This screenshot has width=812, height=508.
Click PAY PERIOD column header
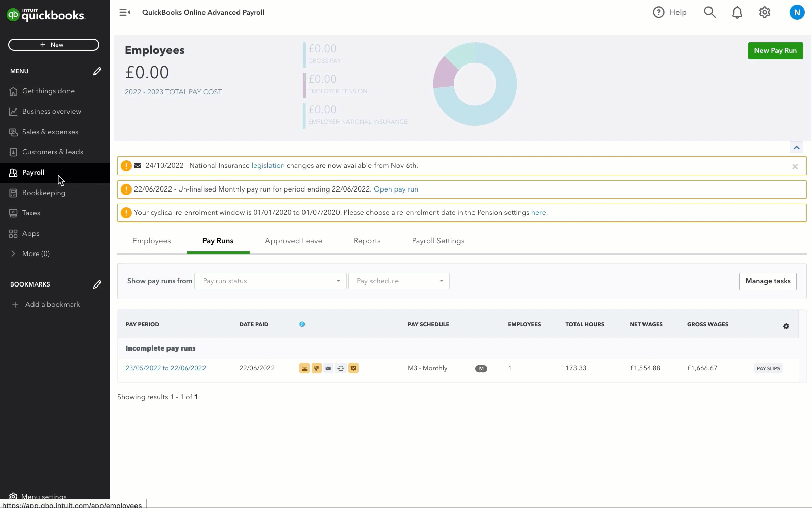click(143, 324)
